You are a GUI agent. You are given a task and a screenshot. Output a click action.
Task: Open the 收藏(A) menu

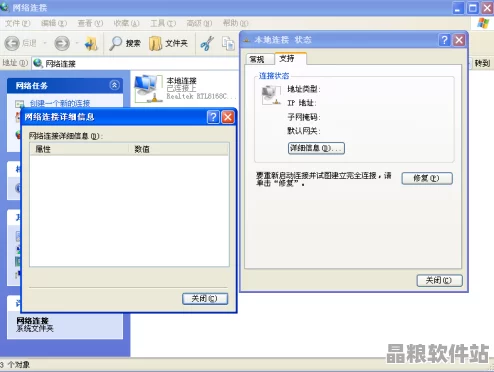[x=126, y=23]
